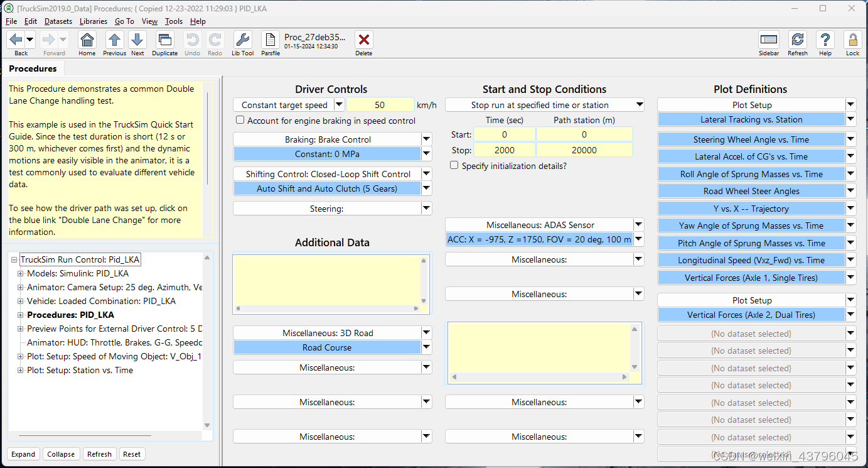Click the notes text vertical scrollbar
Viewport: 868px width, 468px height.
(208, 138)
